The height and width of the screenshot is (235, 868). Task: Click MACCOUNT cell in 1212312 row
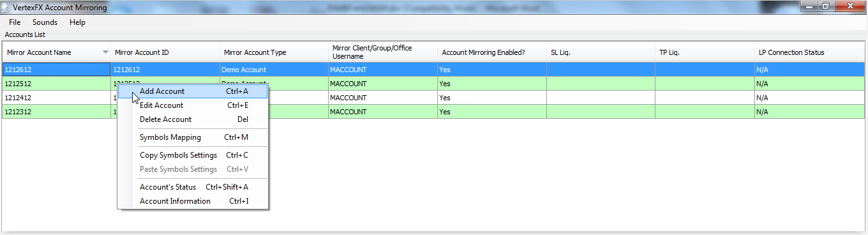[x=383, y=112]
